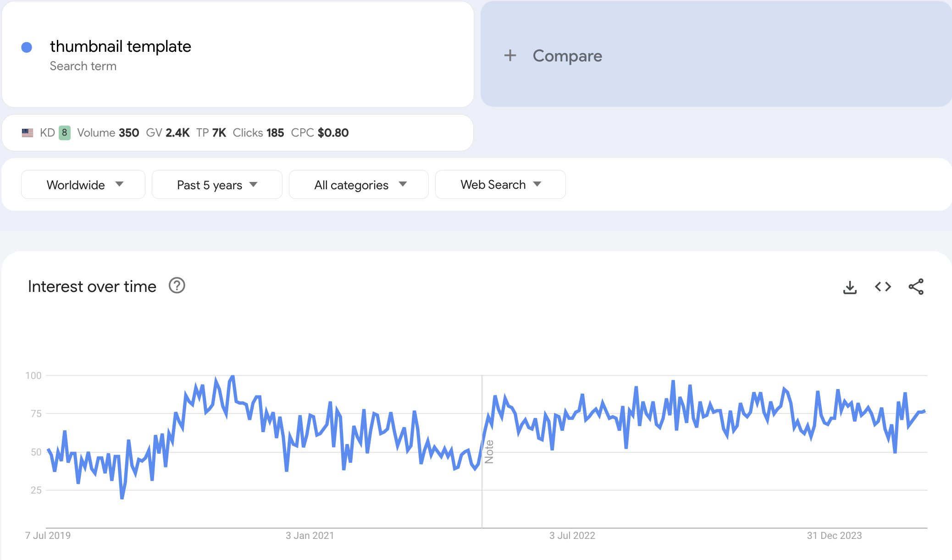Click the 3 Jan 2021 axis label
The width and height of the screenshot is (952, 560).
(310, 535)
